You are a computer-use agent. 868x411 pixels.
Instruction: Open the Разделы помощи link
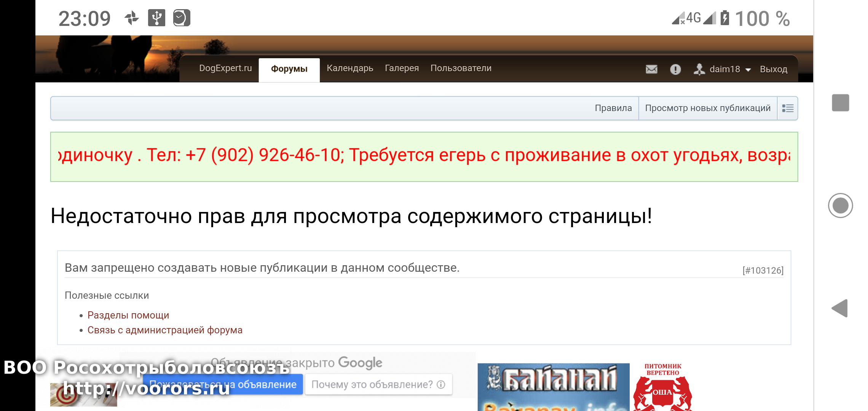tap(128, 315)
